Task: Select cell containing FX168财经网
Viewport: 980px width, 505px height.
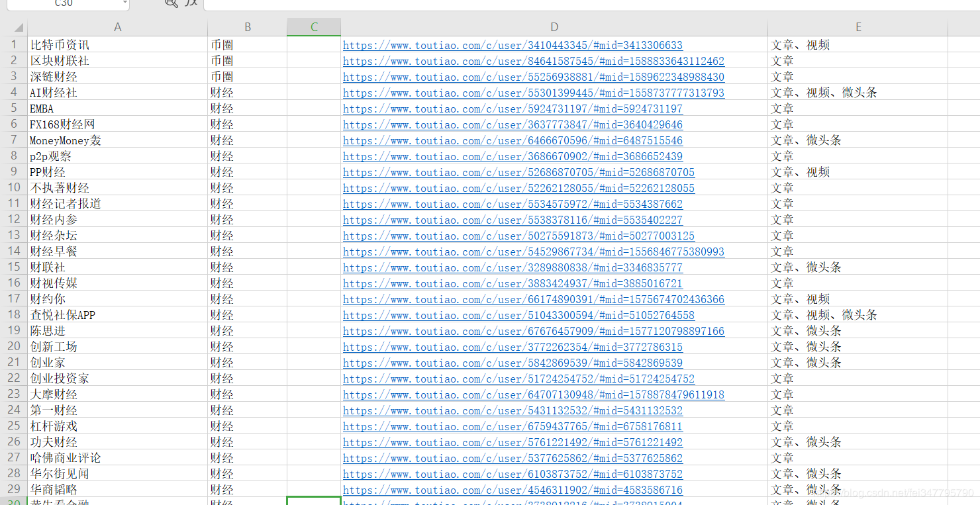Action: (117, 124)
